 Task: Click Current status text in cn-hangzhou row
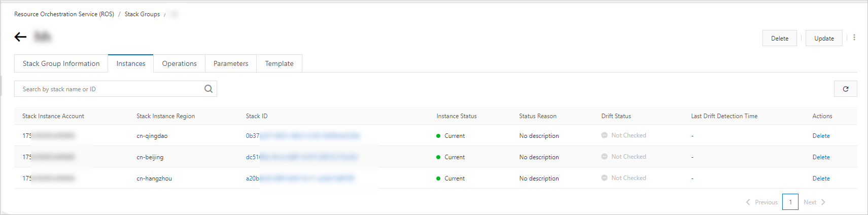click(x=455, y=178)
